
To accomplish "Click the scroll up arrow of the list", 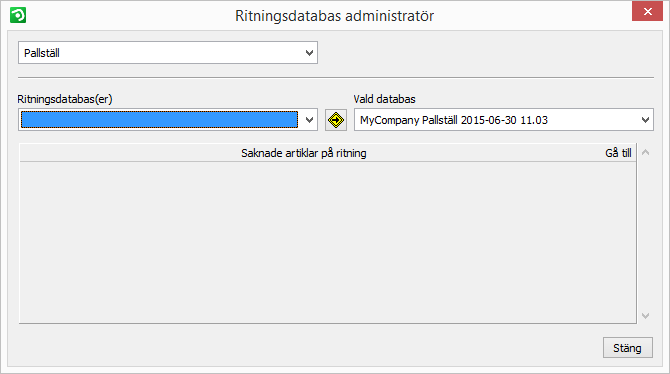I will (x=646, y=152).
